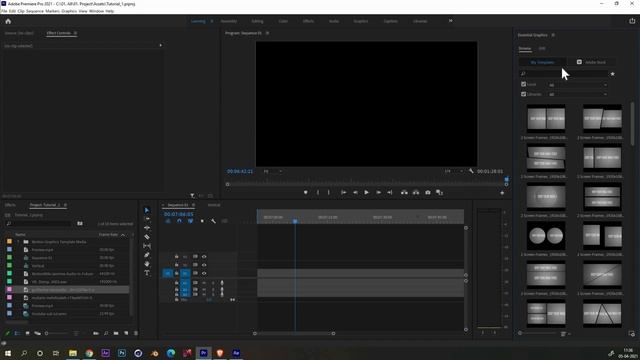Select the Hand tool
Screen dimensions: 640x360
(147, 264)
